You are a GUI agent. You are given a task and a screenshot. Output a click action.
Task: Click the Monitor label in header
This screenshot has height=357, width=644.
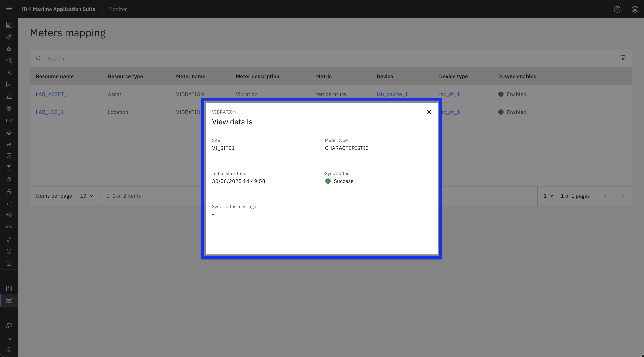(118, 9)
